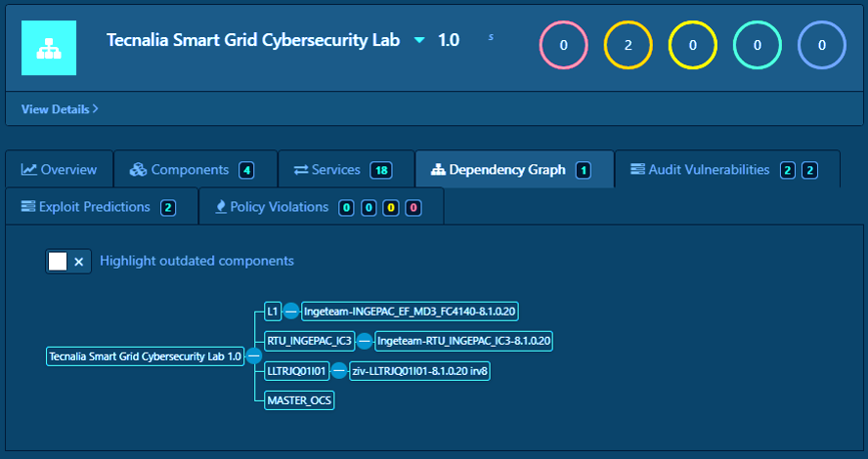The image size is (868, 459).
Task: Open the project version dropdown arrow
Action: (x=419, y=40)
